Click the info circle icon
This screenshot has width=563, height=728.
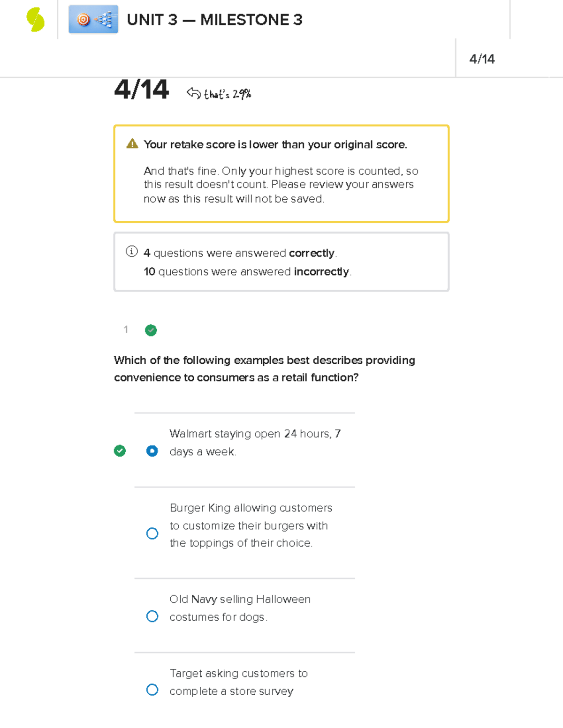(132, 252)
